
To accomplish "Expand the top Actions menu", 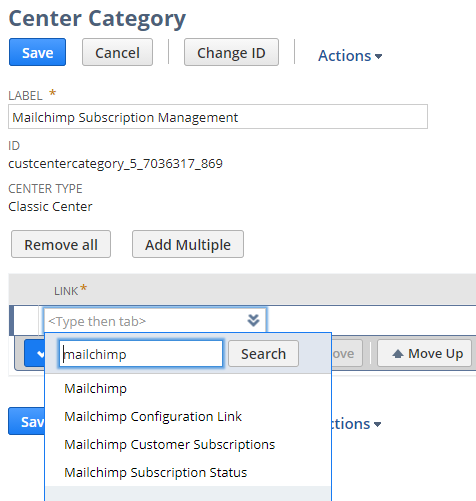I will pyautogui.click(x=350, y=56).
